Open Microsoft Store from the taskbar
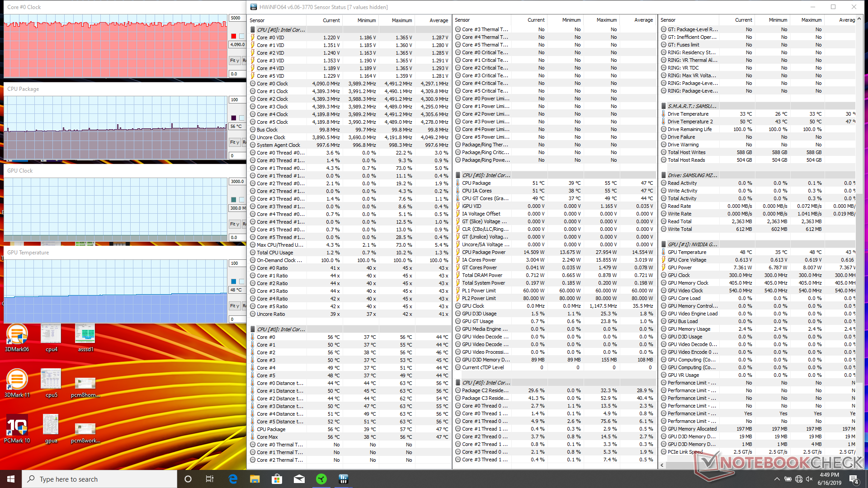Image resolution: width=868 pixels, height=488 pixels. tap(277, 479)
